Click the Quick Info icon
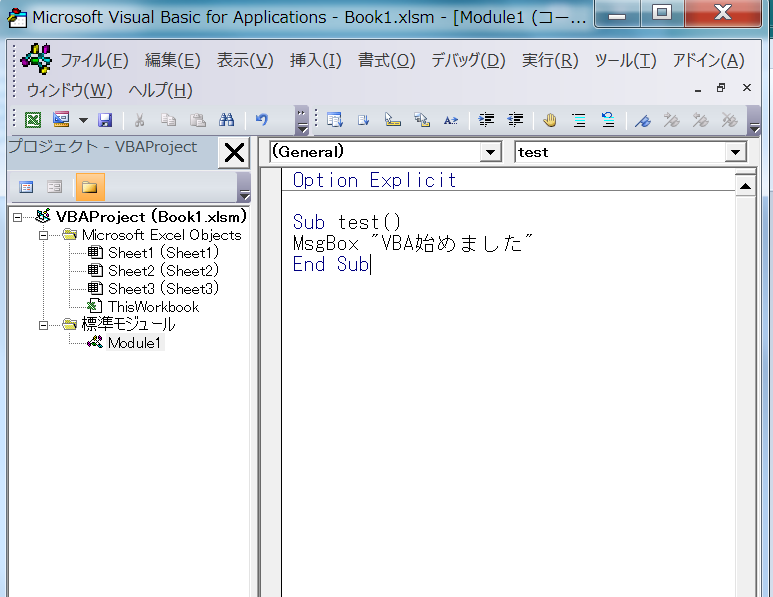Screen dimensions: 773x597 coord(392,120)
